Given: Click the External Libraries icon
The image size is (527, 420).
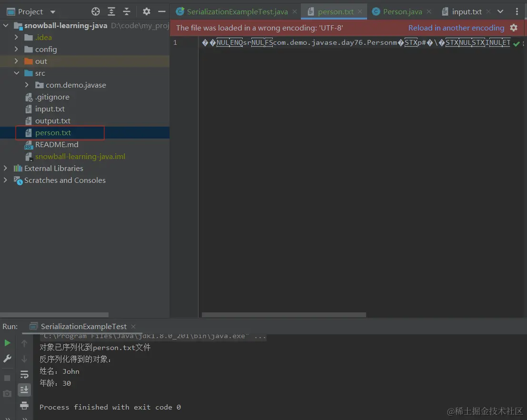Looking at the screenshot, I should [18, 168].
